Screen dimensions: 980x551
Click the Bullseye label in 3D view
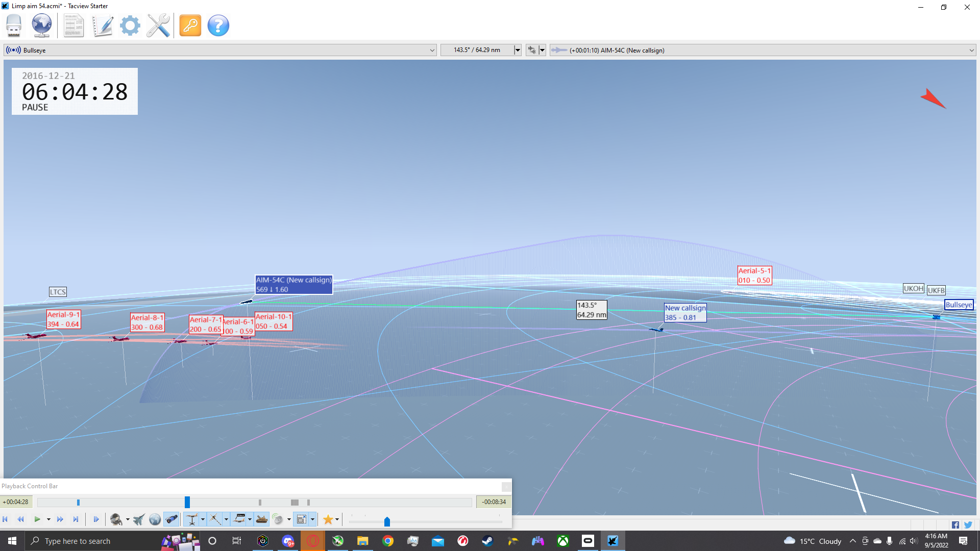click(959, 305)
